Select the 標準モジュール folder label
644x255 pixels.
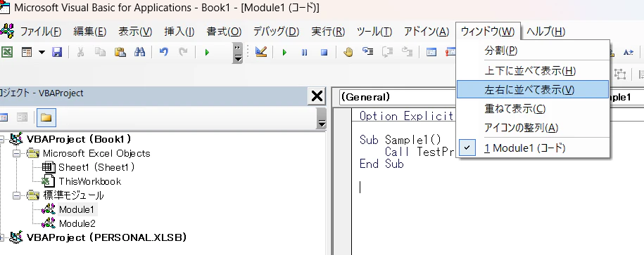pos(73,195)
